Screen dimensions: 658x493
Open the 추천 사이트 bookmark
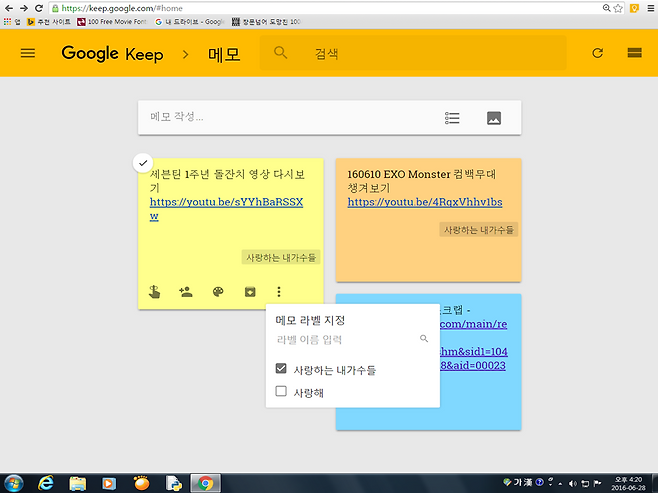49,21
